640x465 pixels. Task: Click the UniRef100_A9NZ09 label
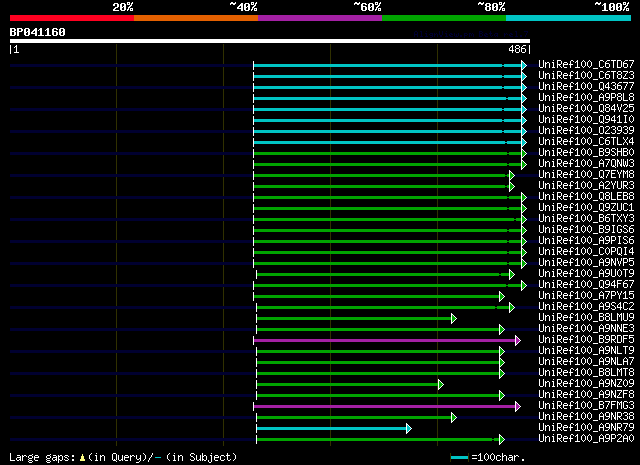coord(586,384)
